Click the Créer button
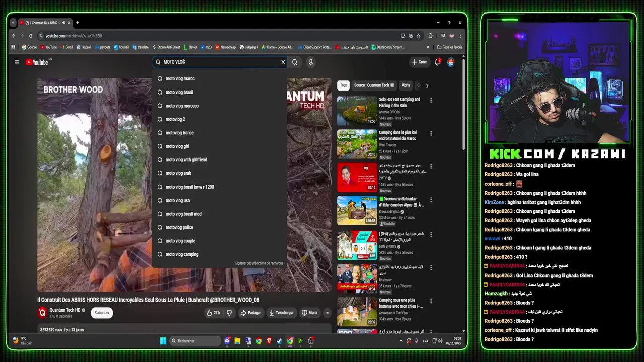This screenshot has width=644, height=362. coord(419,62)
